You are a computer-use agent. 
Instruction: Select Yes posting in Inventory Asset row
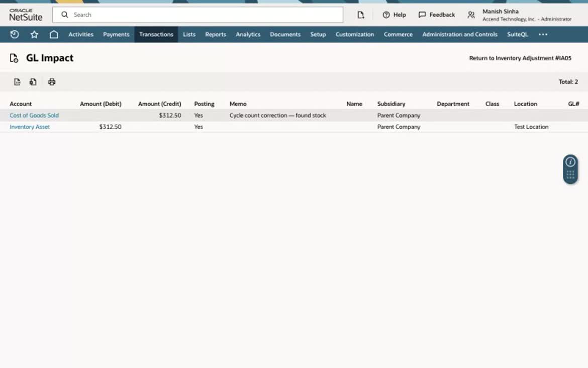199,127
